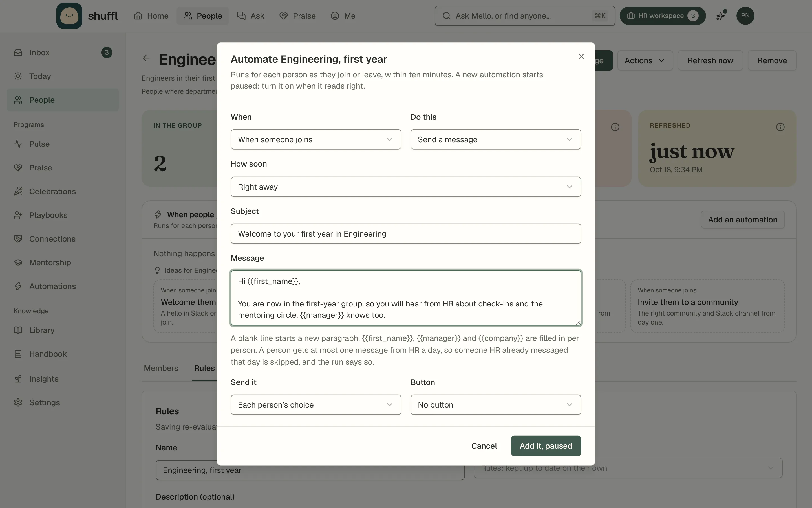Cancel the automation dialog
Image resolution: width=812 pixels, height=508 pixels.
484,446
